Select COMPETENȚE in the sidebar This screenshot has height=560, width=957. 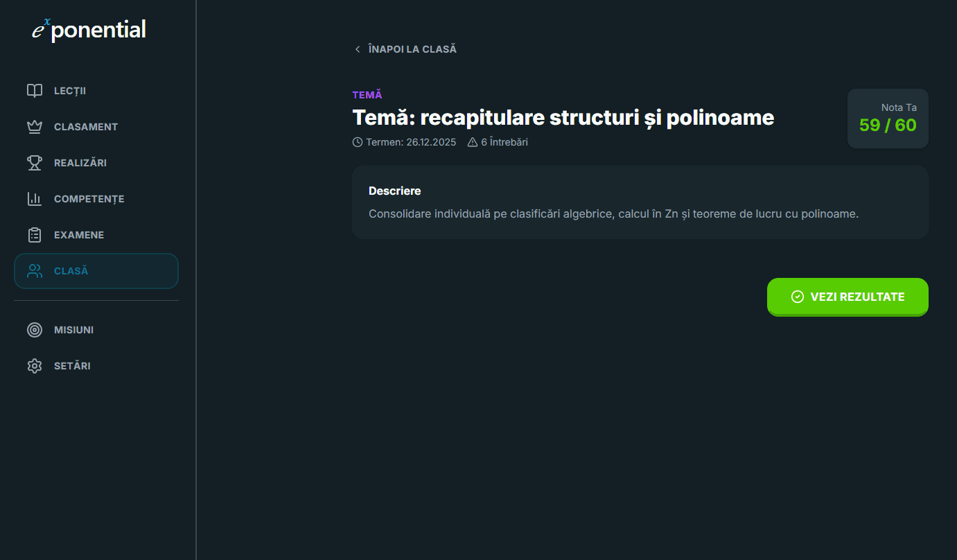[96, 199]
